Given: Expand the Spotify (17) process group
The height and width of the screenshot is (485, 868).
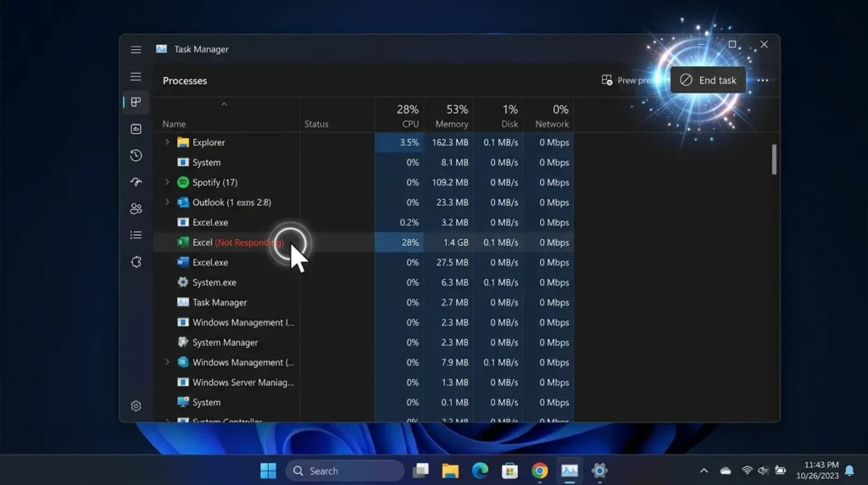Looking at the screenshot, I should point(167,182).
